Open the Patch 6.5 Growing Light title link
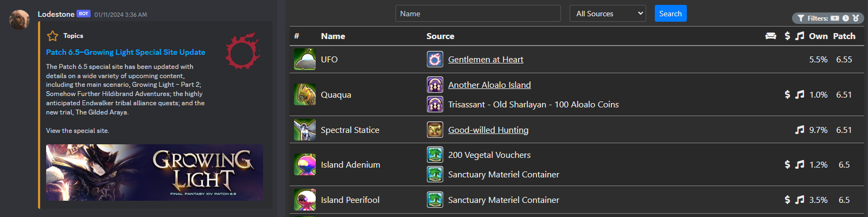 125,52
